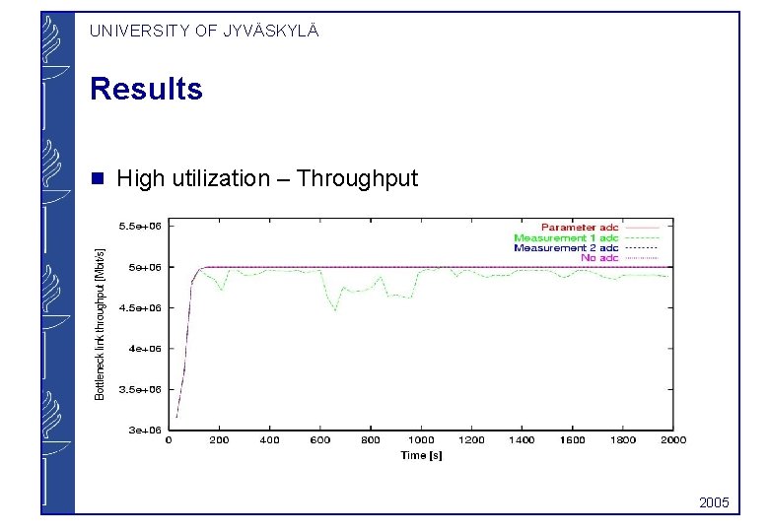Click the 'Time [s]' x-axis label
Image resolution: width=769 pixels, height=532 pixels.
pos(421,455)
